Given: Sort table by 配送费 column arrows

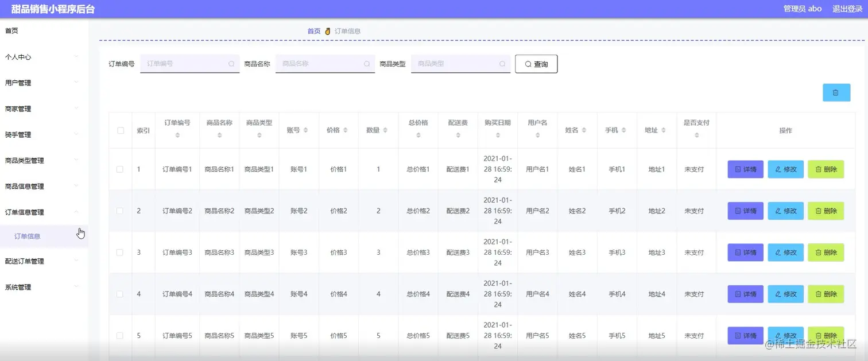Looking at the screenshot, I should point(458,135).
